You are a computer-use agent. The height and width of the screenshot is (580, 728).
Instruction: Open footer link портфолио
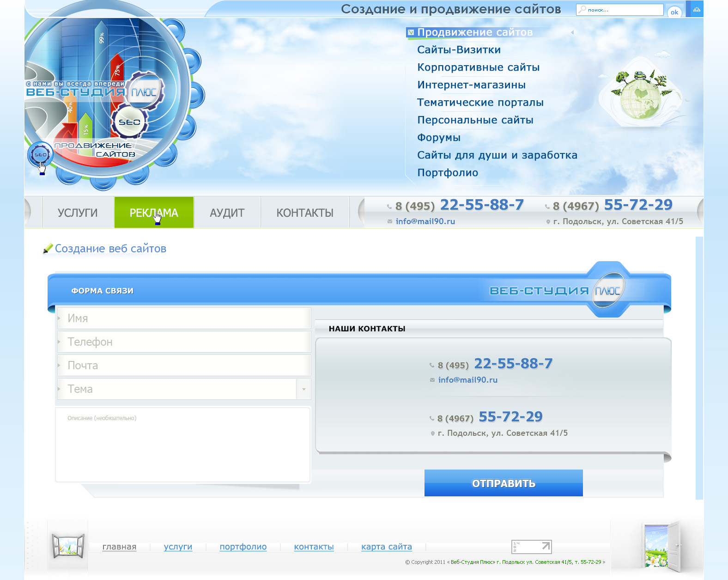(243, 547)
